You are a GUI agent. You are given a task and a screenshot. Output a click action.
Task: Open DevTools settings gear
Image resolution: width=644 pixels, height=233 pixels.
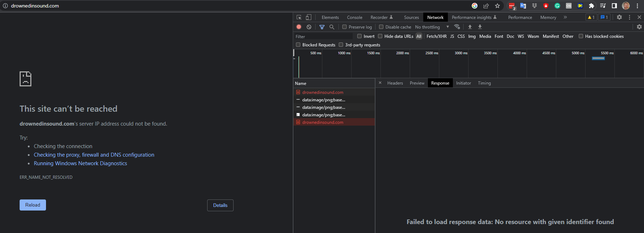tap(619, 17)
